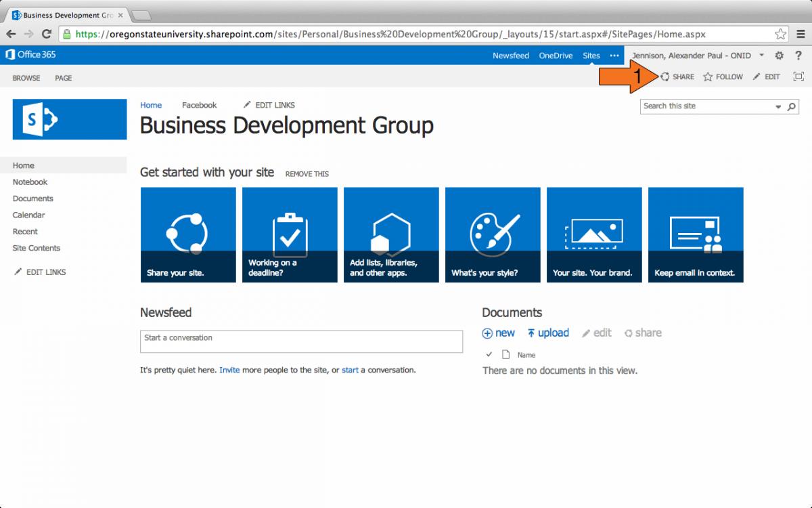
Task: Click the Invite link
Action: click(229, 370)
